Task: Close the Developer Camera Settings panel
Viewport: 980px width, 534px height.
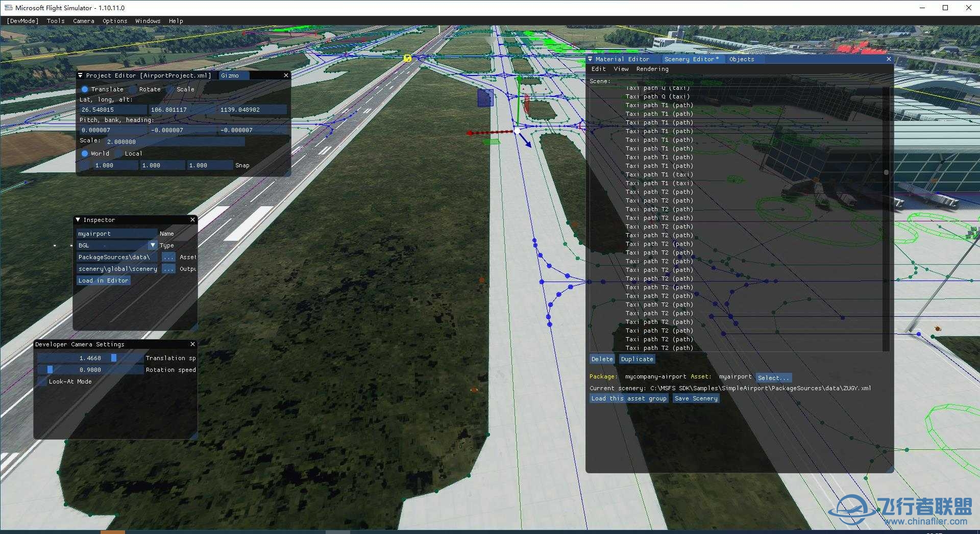Action: (x=192, y=344)
